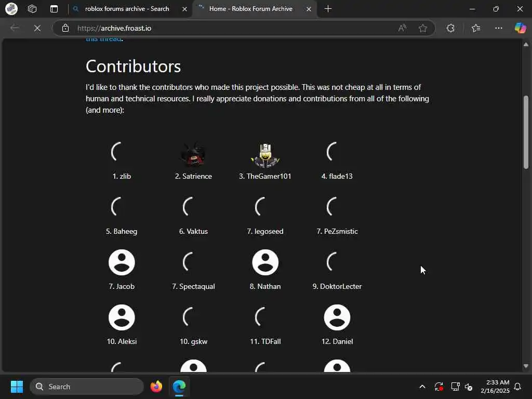Screen dimensions: 532x399
Task: Close the Home - Roblox Forum Archive tab
Action: (309, 9)
